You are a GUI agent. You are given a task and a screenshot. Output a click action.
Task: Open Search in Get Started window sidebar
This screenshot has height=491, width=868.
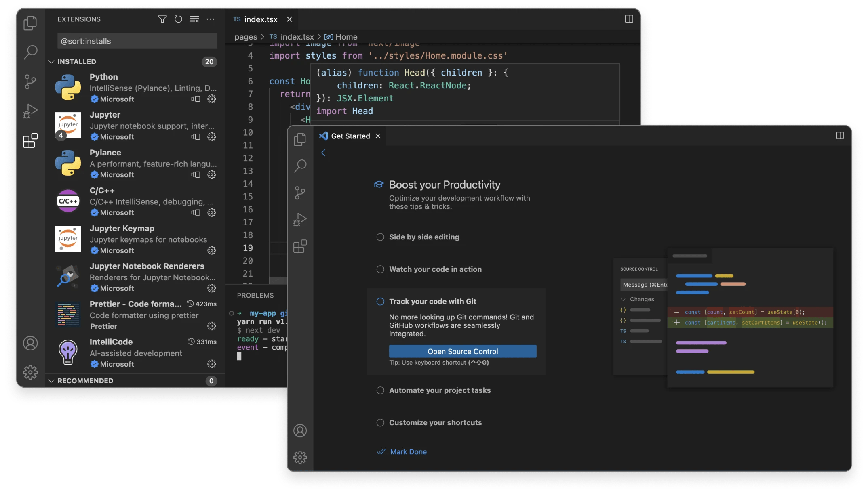300,166
